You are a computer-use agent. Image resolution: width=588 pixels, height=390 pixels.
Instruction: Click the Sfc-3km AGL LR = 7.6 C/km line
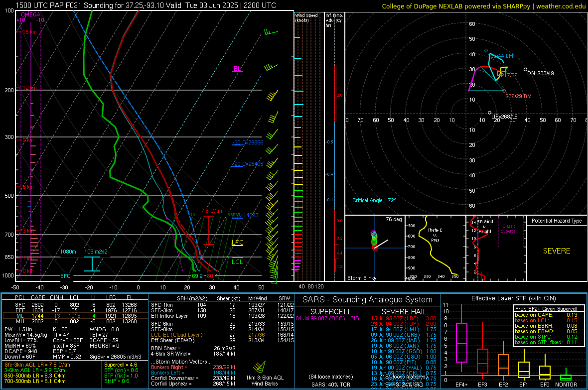click(37, 365)
